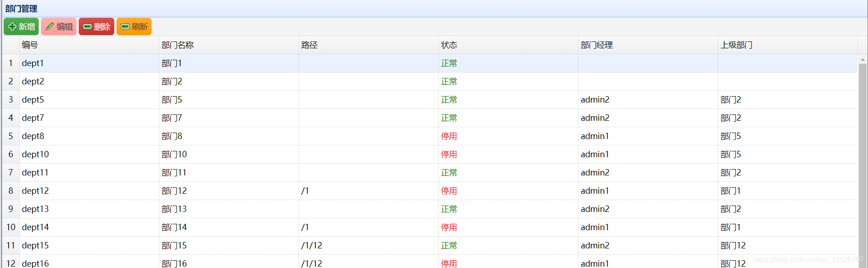Select the dept12 cell

[x=89, y=191]
